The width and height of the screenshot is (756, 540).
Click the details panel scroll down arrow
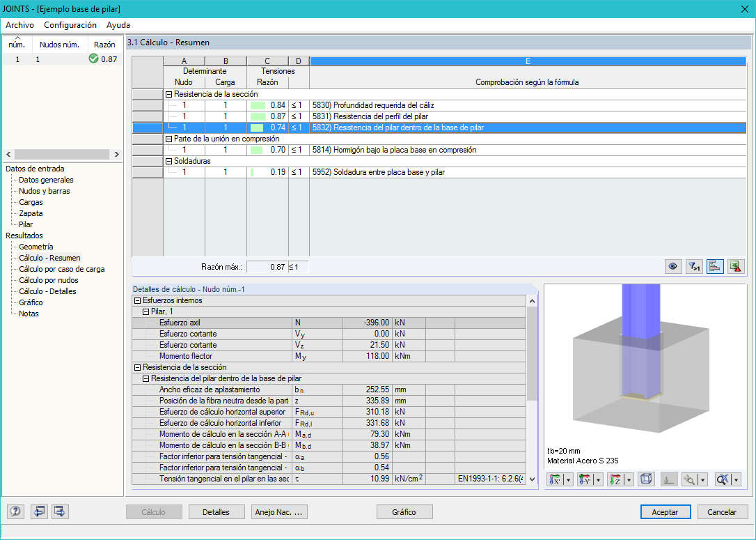[x=533, y=479]
